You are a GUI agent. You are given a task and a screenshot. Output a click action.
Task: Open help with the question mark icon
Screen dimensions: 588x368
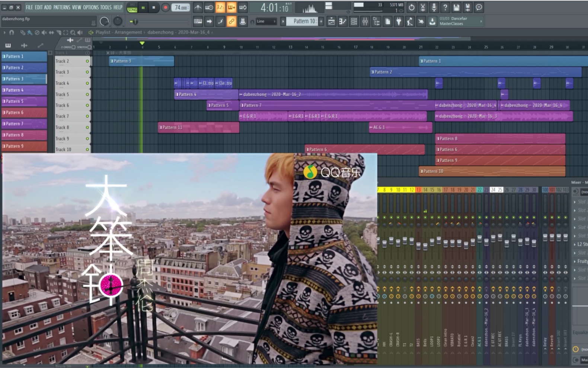(445, 7)
